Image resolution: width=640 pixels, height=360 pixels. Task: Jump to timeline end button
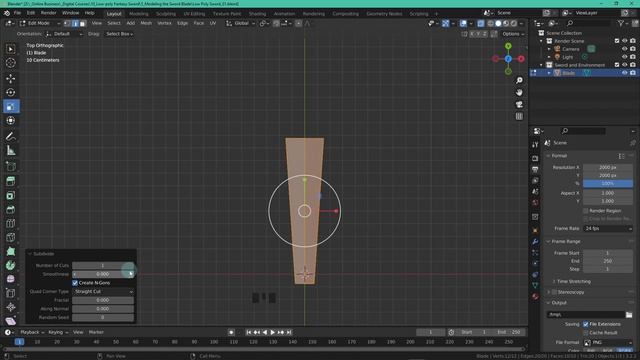pyautogui.click(x=289, y=332)
